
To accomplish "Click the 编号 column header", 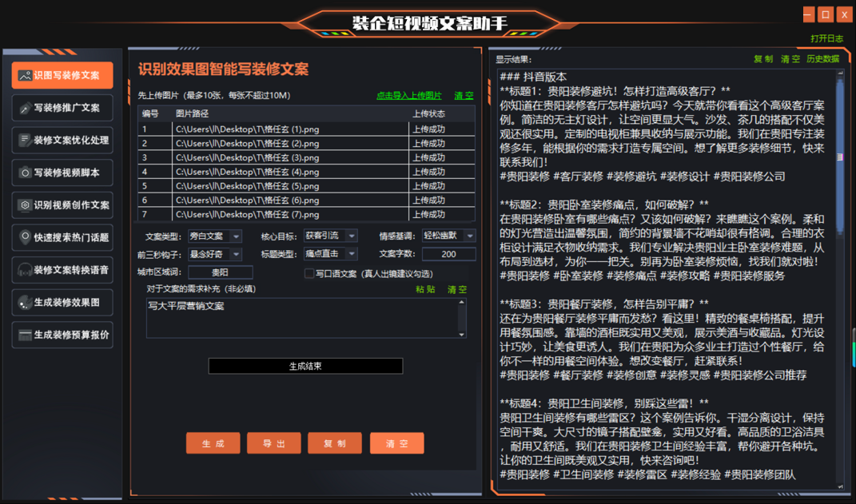I will [x=155, y=113].
